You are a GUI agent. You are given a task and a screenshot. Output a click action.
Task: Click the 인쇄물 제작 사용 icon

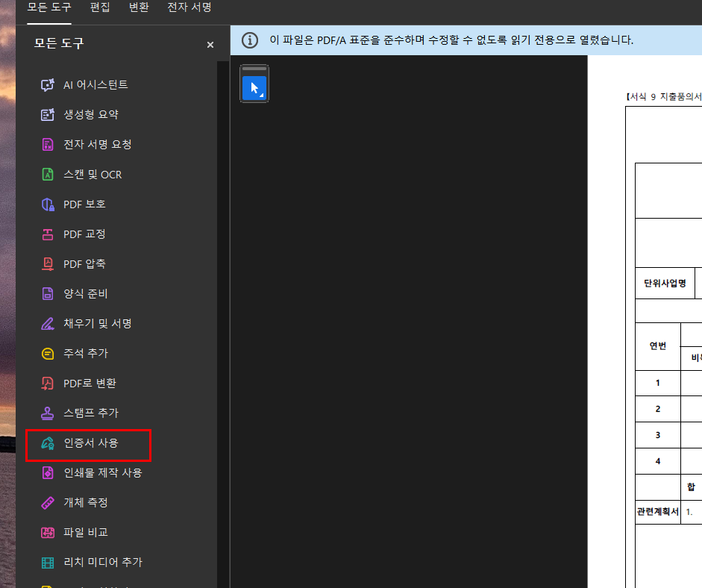(x=48, y=473)
